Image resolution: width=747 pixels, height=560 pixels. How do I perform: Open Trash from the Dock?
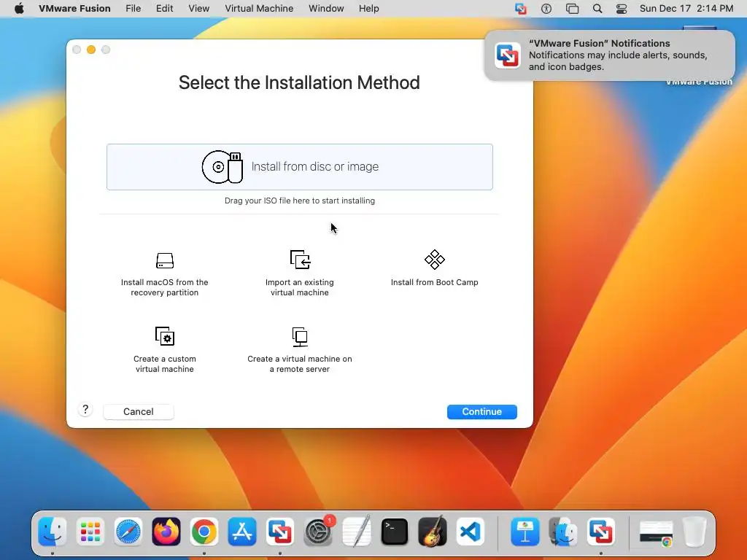pos(694,532)
